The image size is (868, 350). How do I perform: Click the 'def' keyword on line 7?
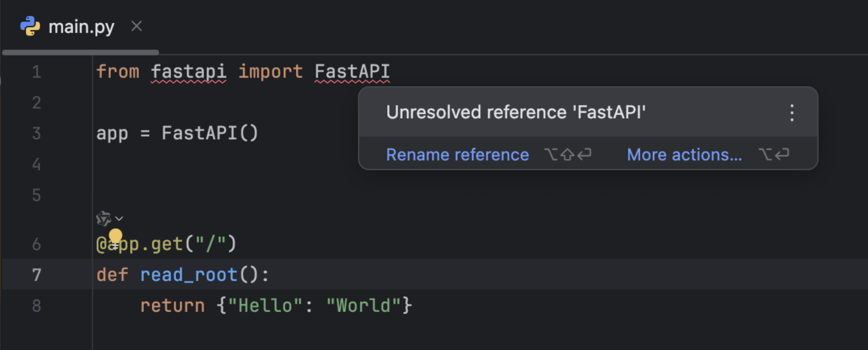112,275
